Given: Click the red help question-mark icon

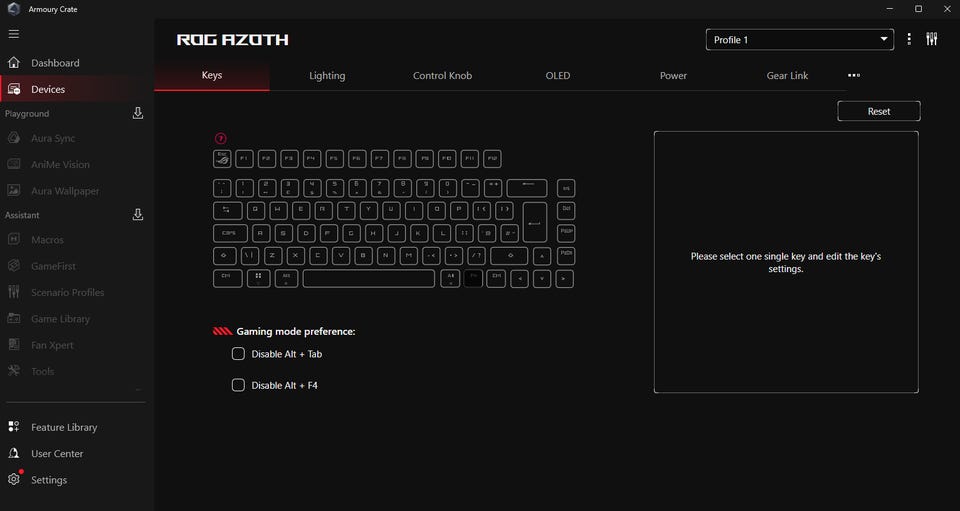Looking at the screenshot, I should pyautogui.click(x=221, y=139).
